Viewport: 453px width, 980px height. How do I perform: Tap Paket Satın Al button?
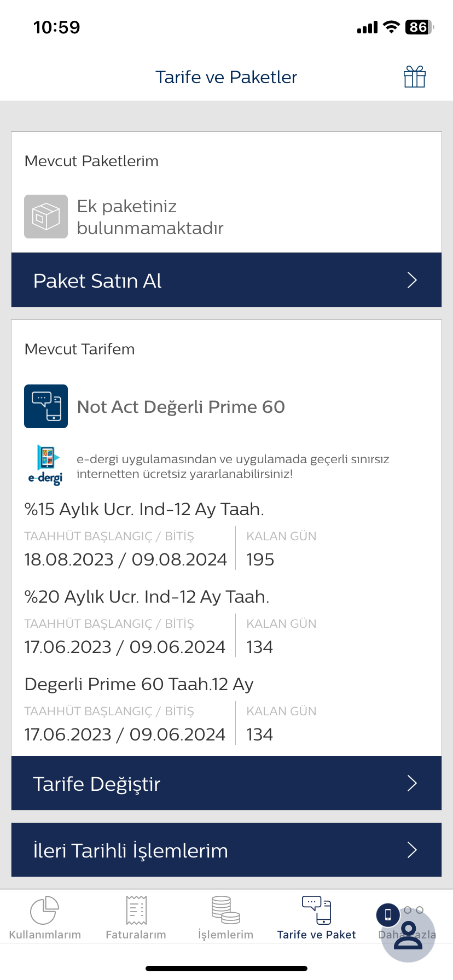(226, 280)
